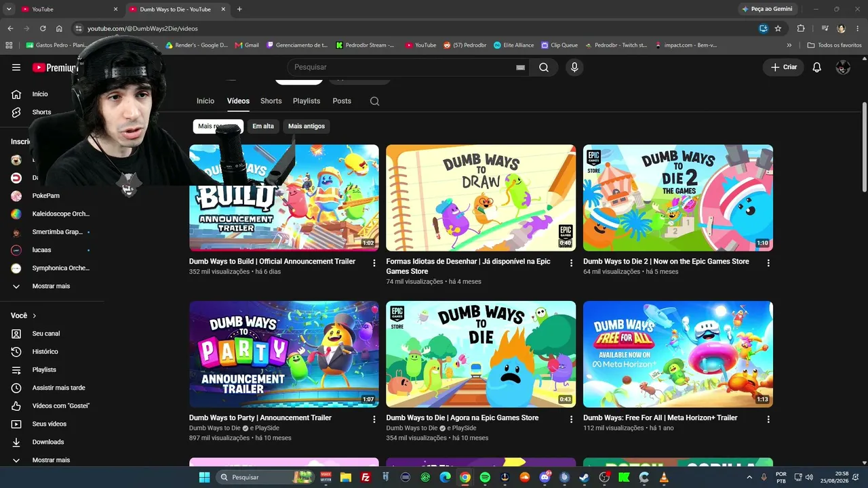Open Chrome tab search dropdown
868x488 pixels.
pos(9,9)
